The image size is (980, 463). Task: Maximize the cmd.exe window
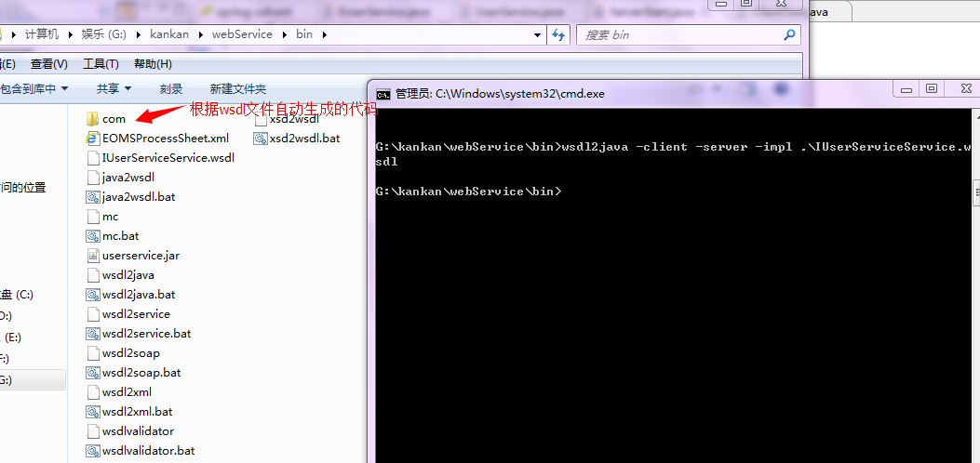point(932,88)
